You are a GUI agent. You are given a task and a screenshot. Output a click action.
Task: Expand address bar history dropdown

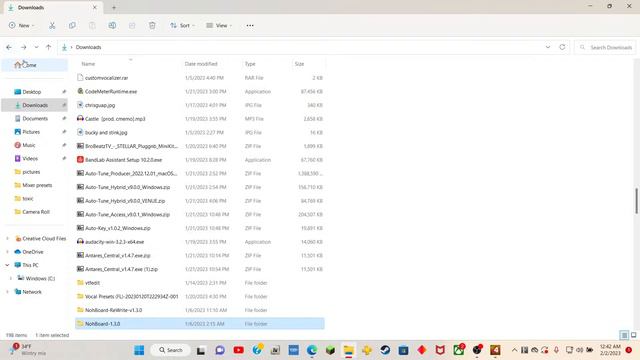tap(548, 47)
